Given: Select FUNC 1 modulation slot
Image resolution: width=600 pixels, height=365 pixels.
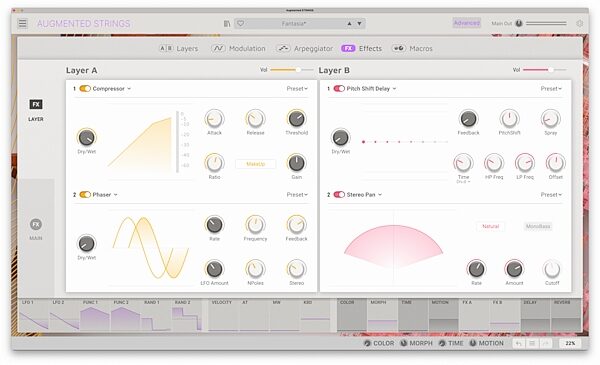Looking at the screenshot, I should coord(95,315).
